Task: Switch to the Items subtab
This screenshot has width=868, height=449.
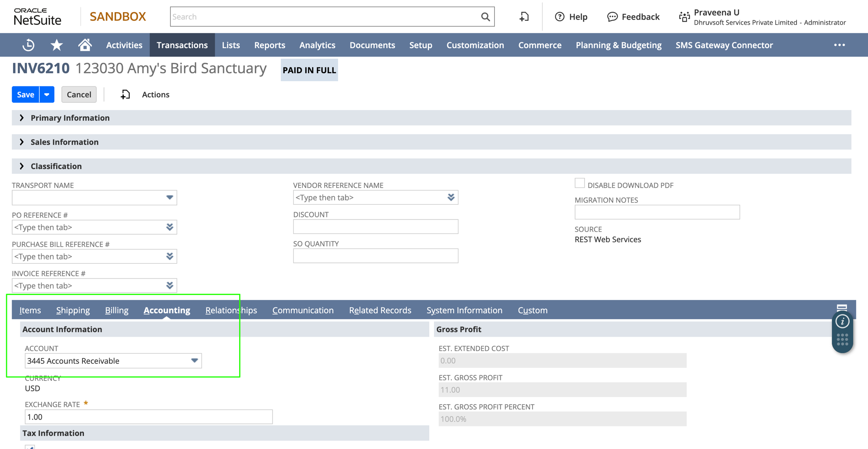Action: 30,310
